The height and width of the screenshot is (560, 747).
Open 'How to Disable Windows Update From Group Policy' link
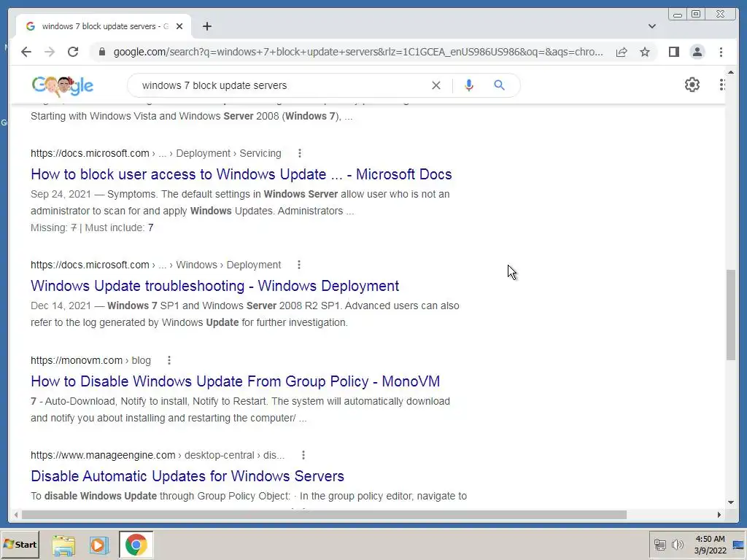click(x=236, y=381)
